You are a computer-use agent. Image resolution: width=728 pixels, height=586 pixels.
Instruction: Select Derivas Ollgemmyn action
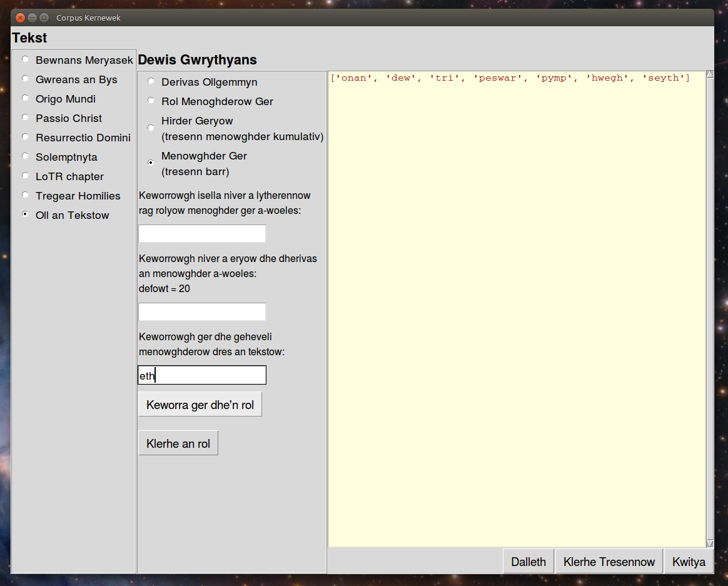202,82
